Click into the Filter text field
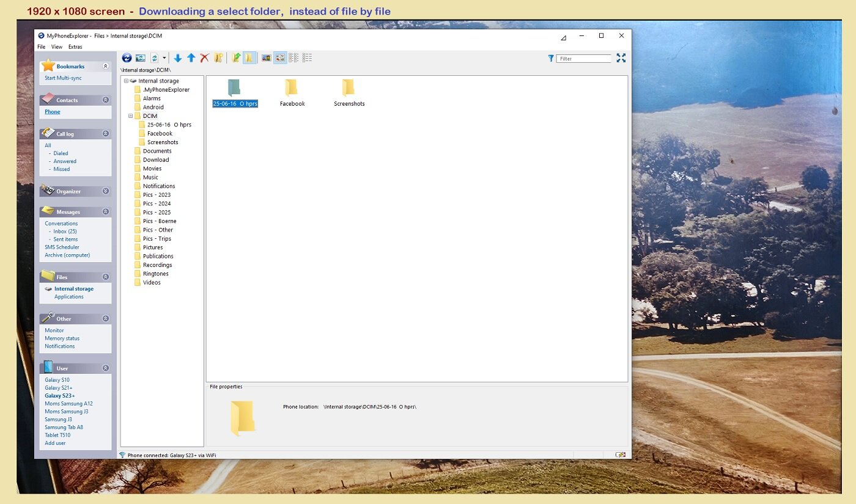This screenshot has height=504, width=856. [x=584, y=59]
